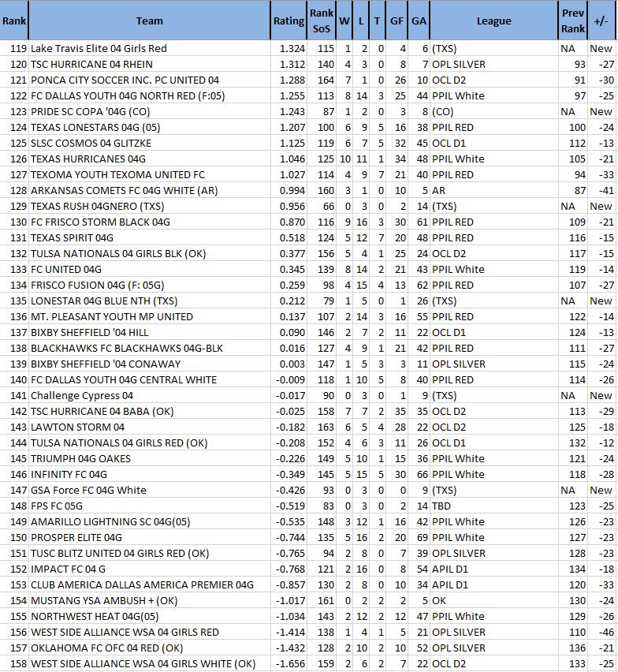Select PONCA CITY SOCCER INC. PC UNITED 04
The width and height of the screenshot is (618, 672).
click(x=150, y=80)
